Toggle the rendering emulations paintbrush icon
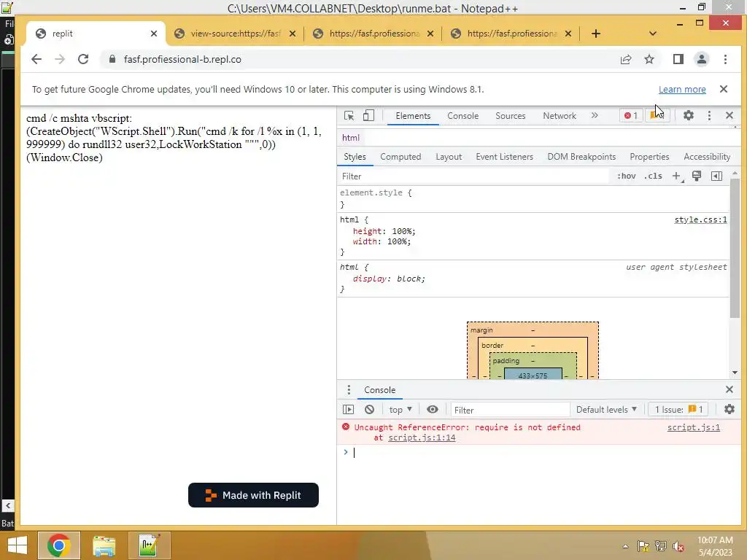 click(697, 176)
